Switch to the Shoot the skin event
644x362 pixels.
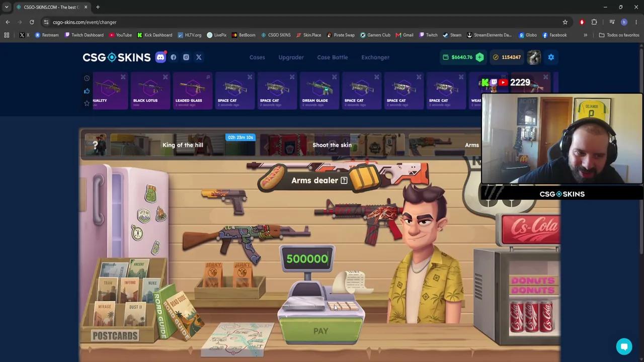coord(332,145)
